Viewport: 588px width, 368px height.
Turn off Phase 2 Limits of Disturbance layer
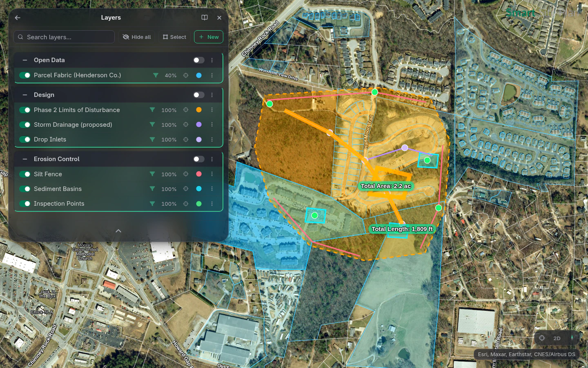point(25,110)
